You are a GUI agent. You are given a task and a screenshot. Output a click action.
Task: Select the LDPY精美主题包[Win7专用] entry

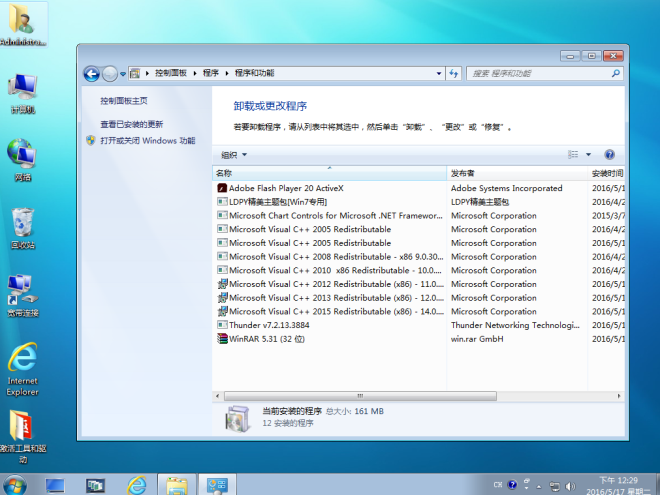click(x=278, y=202)
